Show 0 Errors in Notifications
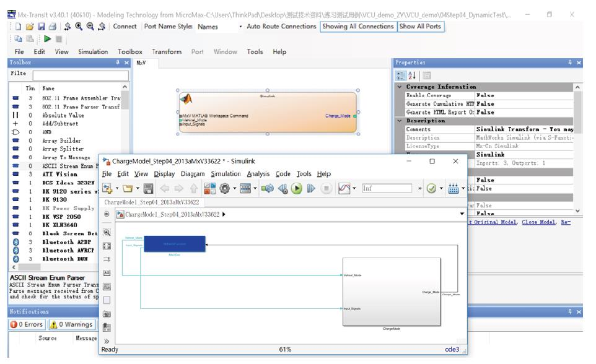 tap(27, 324)
